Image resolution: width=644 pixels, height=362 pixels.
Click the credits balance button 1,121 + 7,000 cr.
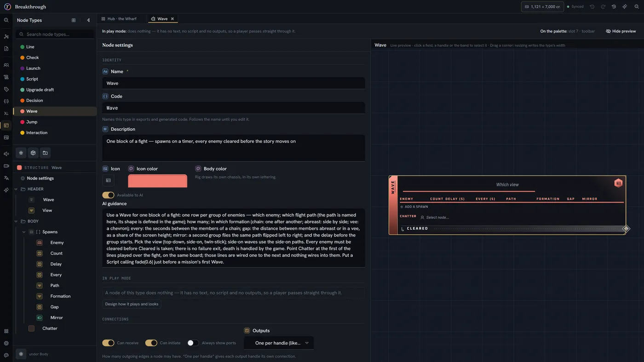(x=542, y=7)
